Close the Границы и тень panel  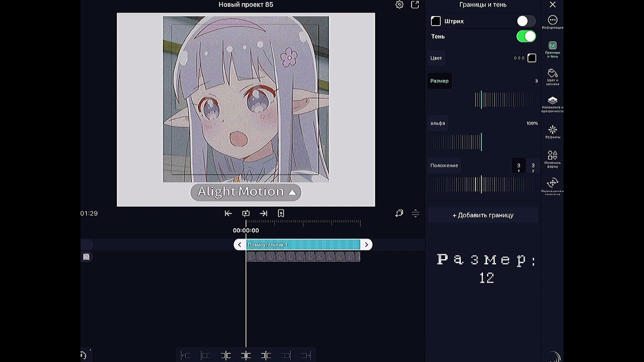[x=552, y=5]
